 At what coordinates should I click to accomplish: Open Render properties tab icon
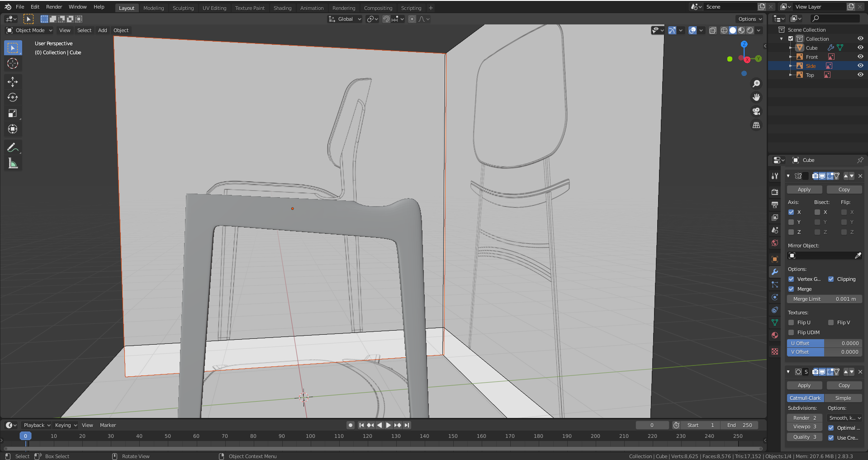point(775,192)
